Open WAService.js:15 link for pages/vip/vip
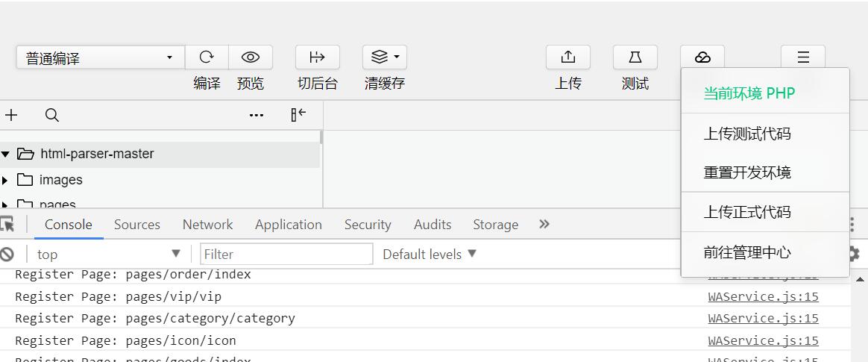Screen dimensions: 868x362 coord(763,296)
